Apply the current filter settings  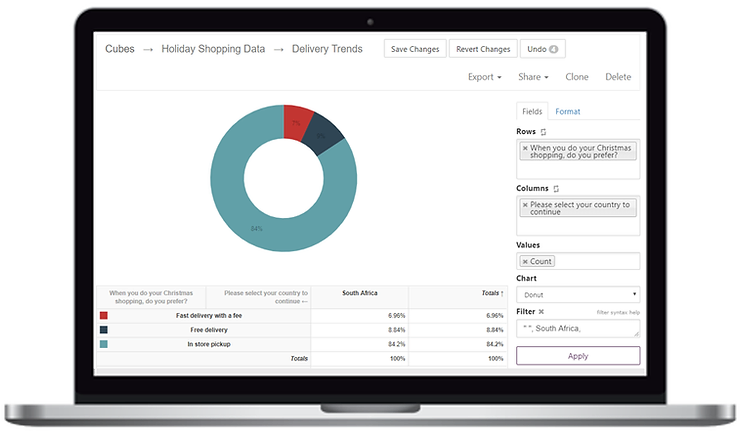[x=577, y=355]
